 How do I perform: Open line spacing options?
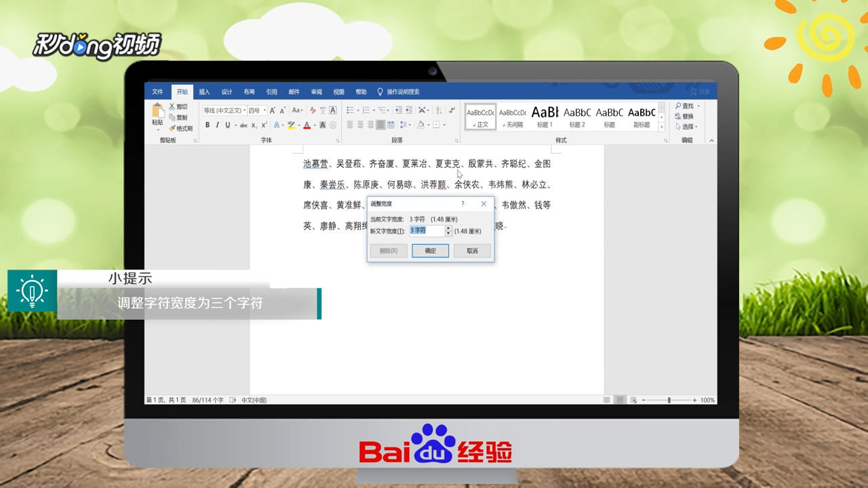point(404,125)
